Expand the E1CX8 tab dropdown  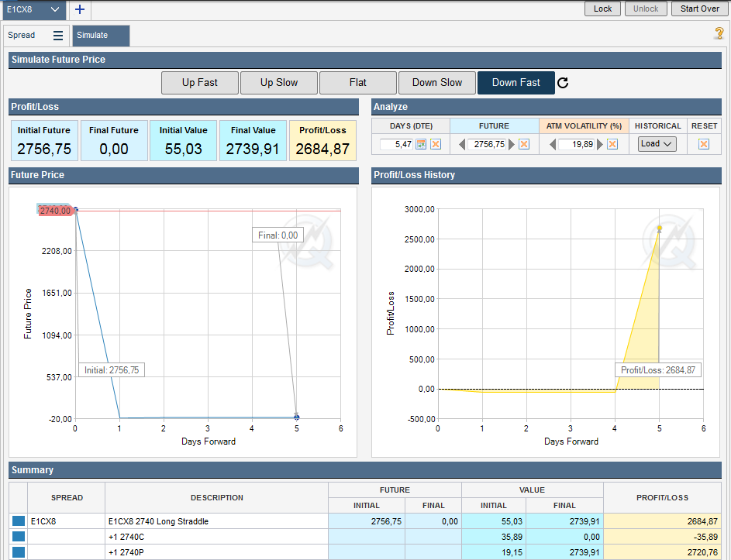pyautogui.click(x=54, y=9)
